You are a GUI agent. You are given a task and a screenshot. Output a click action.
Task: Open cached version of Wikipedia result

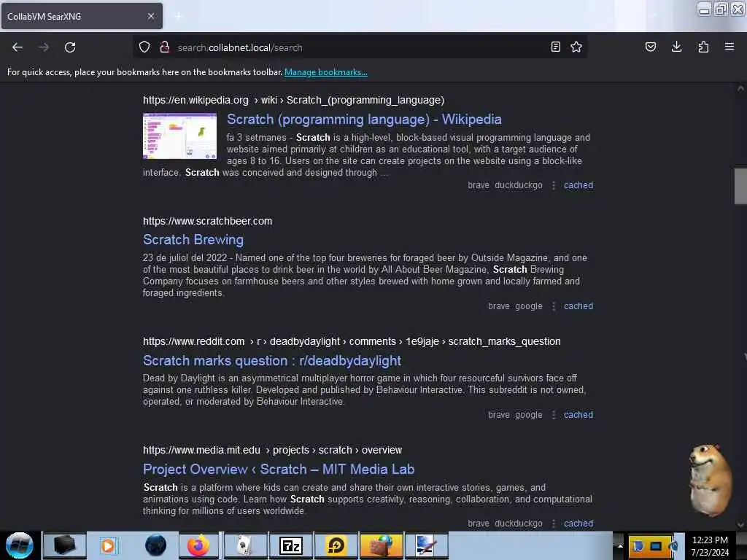tap(578, 184)
